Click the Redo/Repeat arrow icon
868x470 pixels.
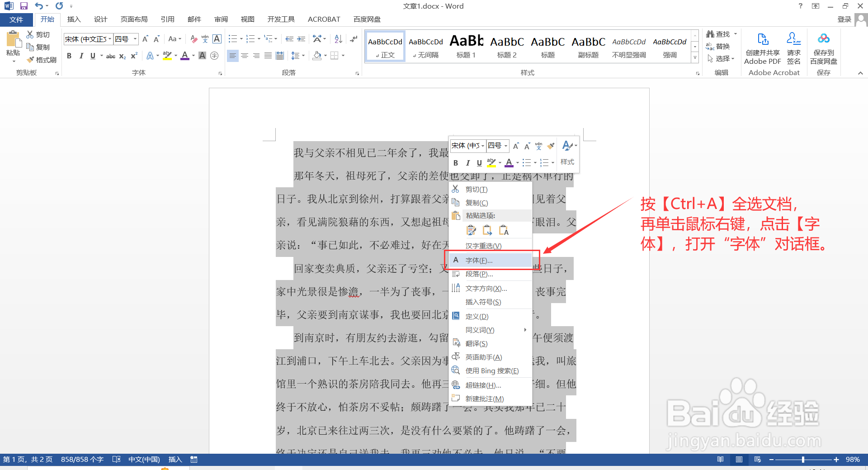pyautogui.click(x=59, y=6)
